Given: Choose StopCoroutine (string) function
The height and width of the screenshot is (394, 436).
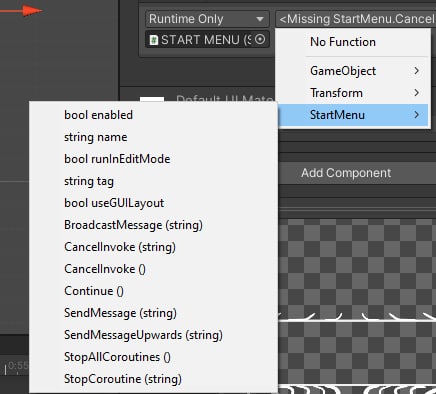Looking at the screenshot, I should tap(153, 379).
